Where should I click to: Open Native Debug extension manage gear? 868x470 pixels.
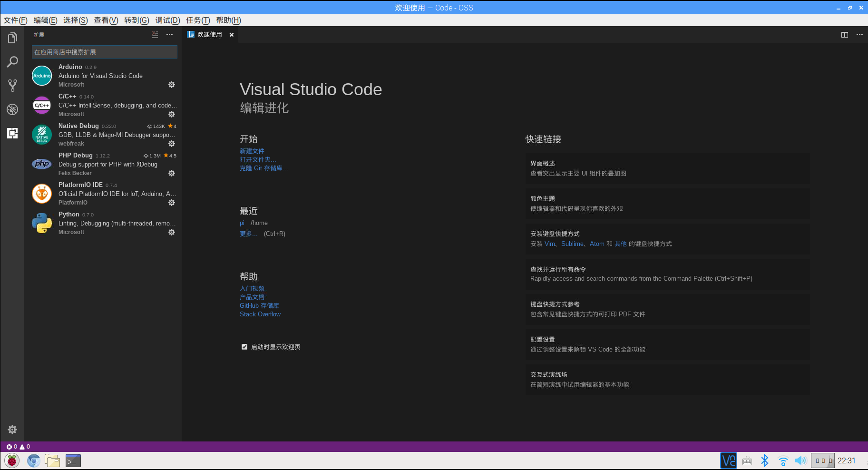172,144
